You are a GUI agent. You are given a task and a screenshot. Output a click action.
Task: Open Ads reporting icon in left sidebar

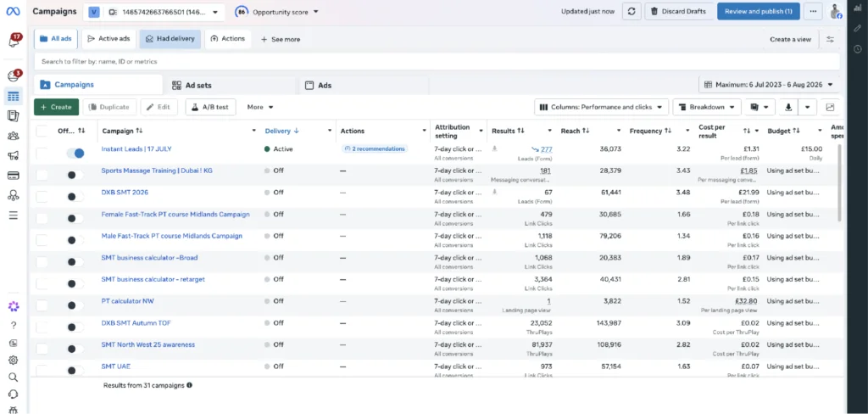point(14,116)
